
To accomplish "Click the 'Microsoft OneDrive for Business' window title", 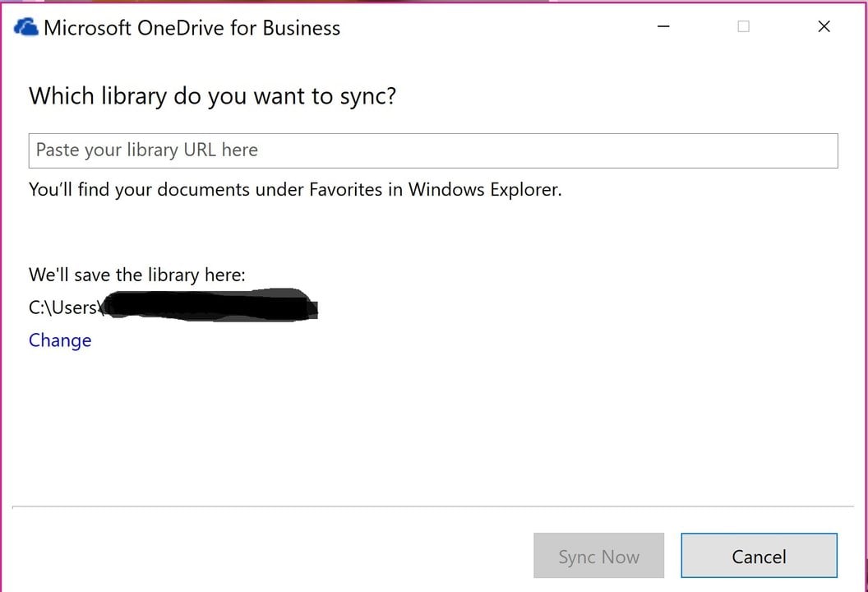I will pos(192,28).
